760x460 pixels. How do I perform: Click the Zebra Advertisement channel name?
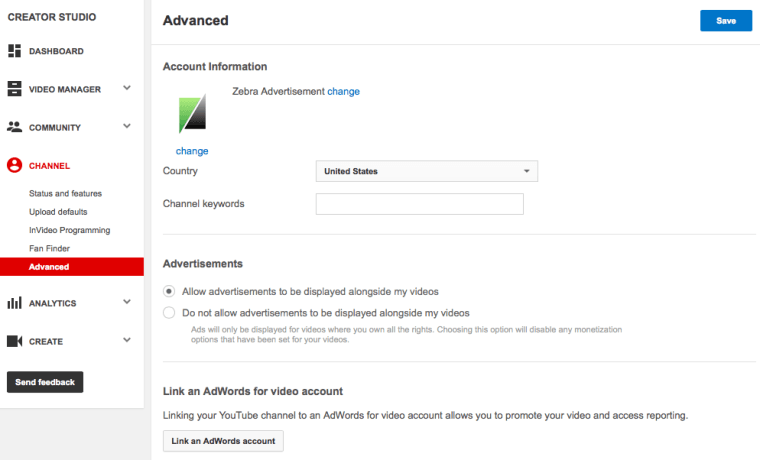[278, 92]
